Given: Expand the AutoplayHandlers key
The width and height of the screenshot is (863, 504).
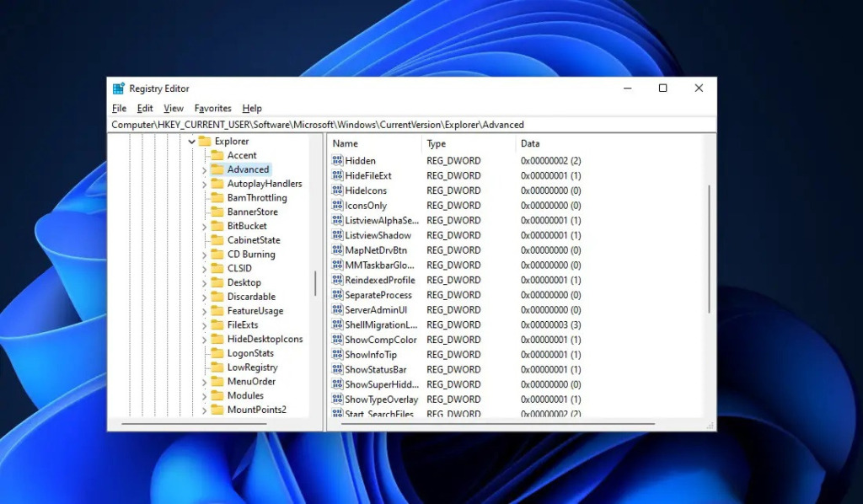Looking at the screenshot, I should 204,184.
